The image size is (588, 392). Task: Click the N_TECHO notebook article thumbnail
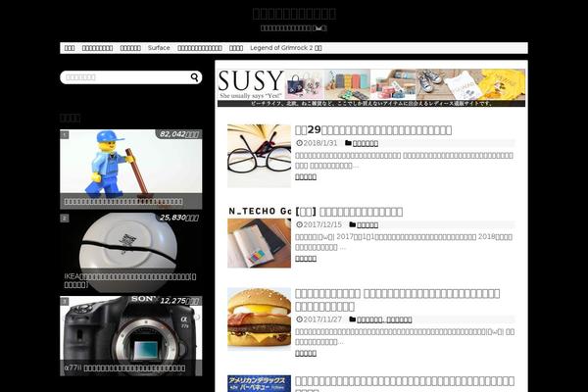coord(259,237)
